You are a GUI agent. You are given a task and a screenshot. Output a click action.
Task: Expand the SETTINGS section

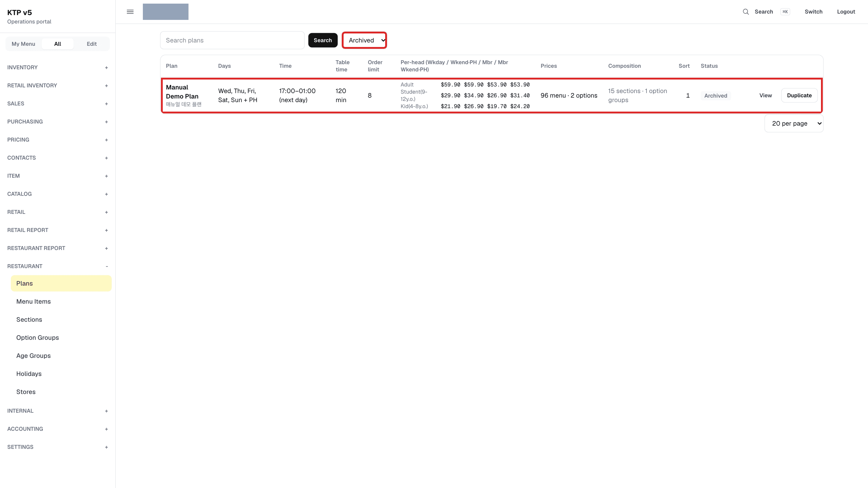pos(58,447)
